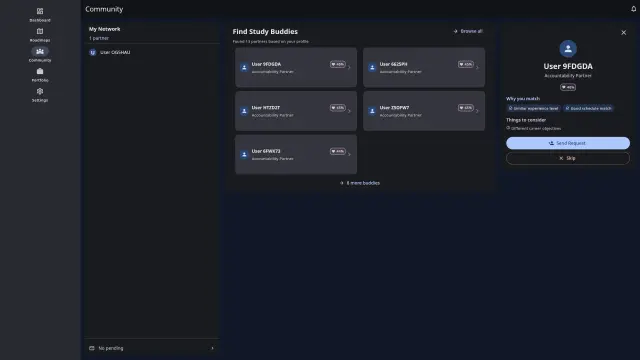
Task: Click match percentage badge on User 6FWX73 card
Action: click(x=338, y=151)
